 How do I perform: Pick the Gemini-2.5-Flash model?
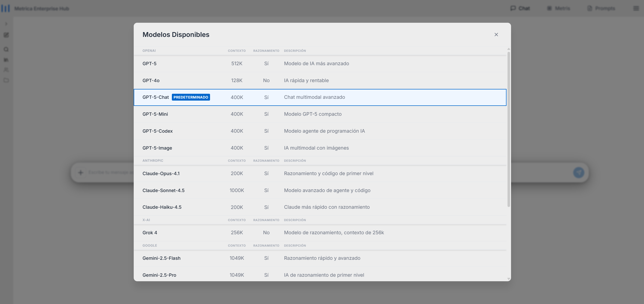click(x=320, y=258)
